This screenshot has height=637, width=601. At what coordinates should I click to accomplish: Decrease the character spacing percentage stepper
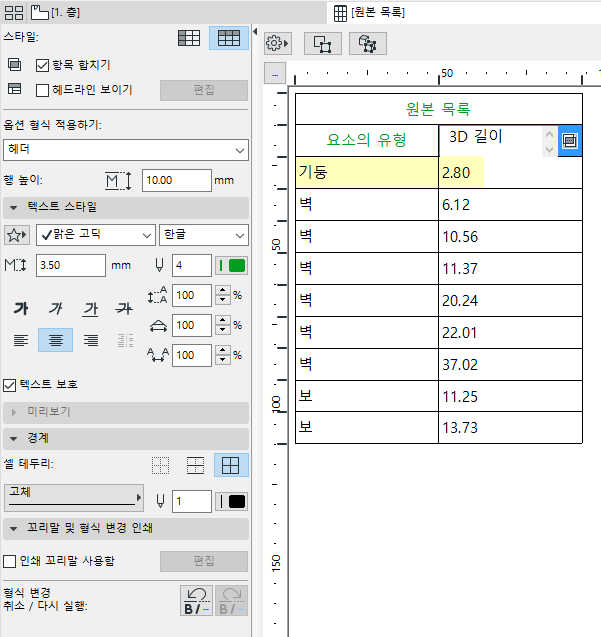coord(223,360)
